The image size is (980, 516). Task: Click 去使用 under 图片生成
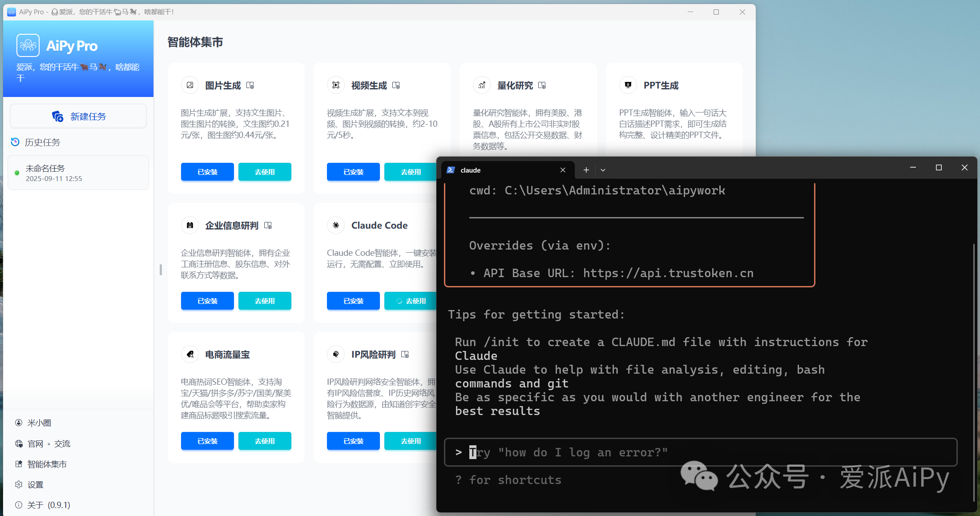point(265,172)
